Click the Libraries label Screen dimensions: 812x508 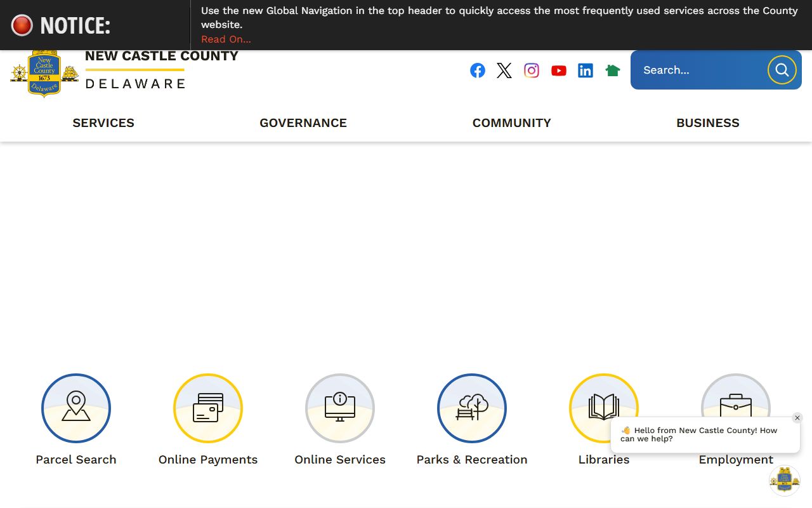(604, 460)
